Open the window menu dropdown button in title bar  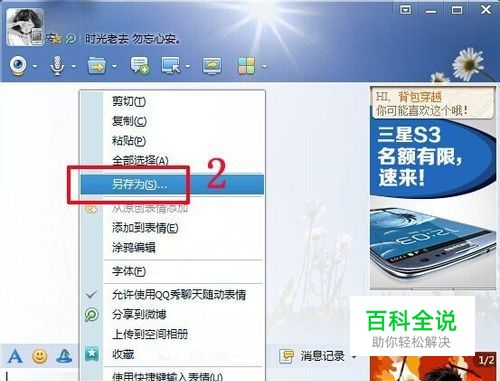405,10
